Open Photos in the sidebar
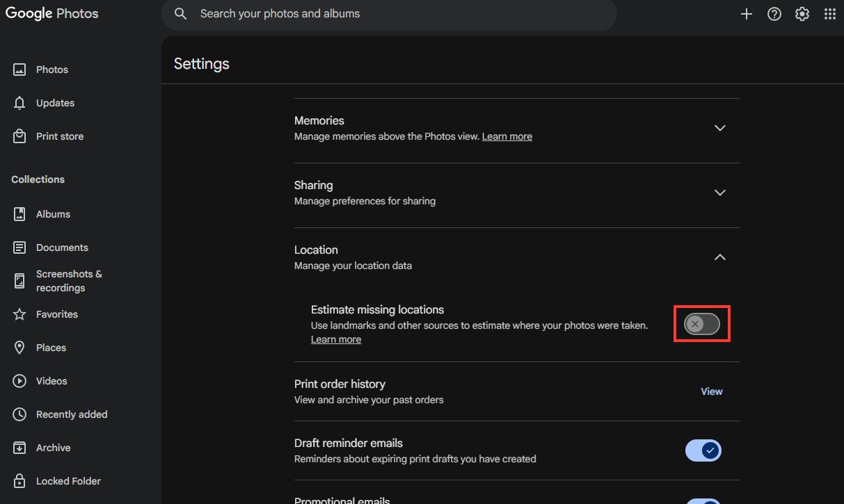Image resolution: width=844 pixels, height=504 pixels. [52, 70]
